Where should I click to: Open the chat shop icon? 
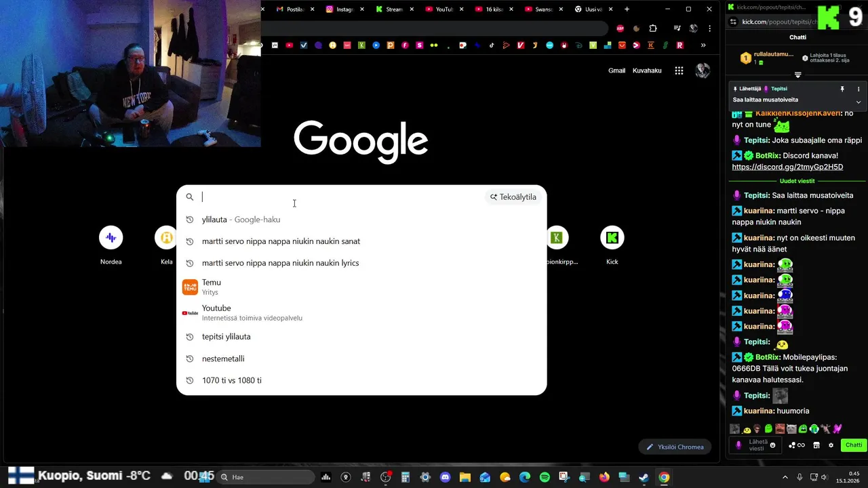[816, 445]
